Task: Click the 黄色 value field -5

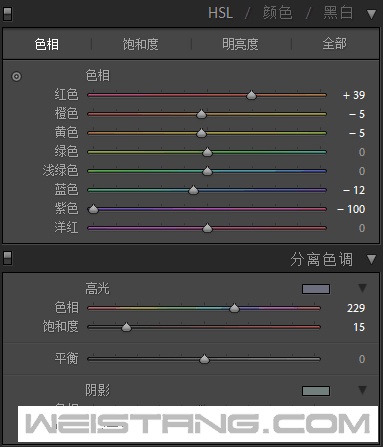Action: (x=357, y=133)
